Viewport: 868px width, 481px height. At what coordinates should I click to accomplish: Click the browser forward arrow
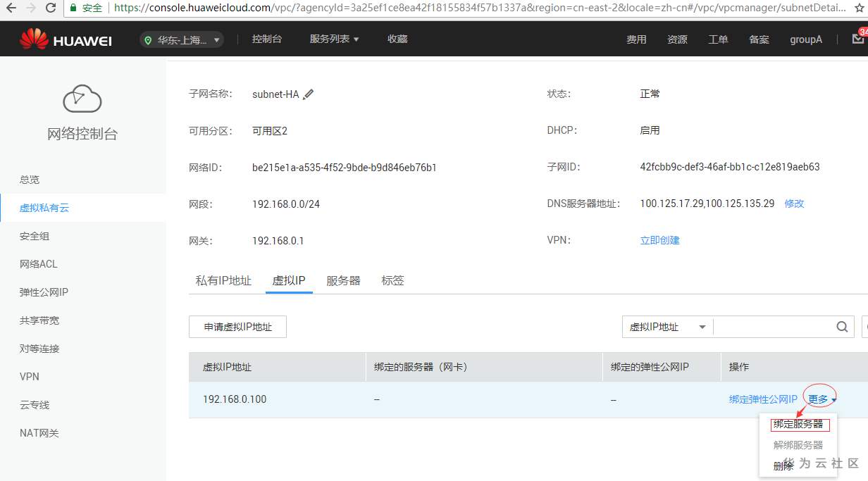point(31,8)
